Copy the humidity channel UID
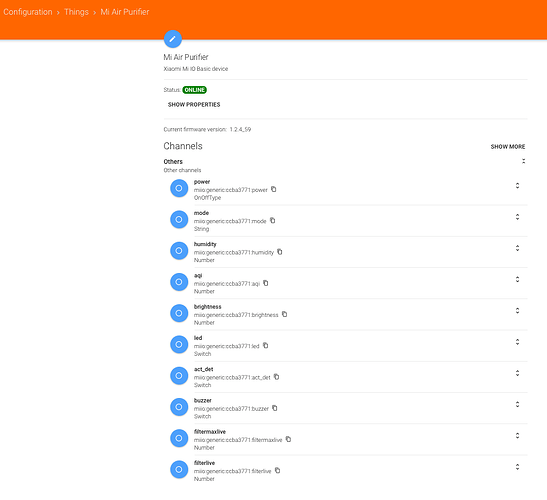The image size is (547, 500). [x=280, y=252]
